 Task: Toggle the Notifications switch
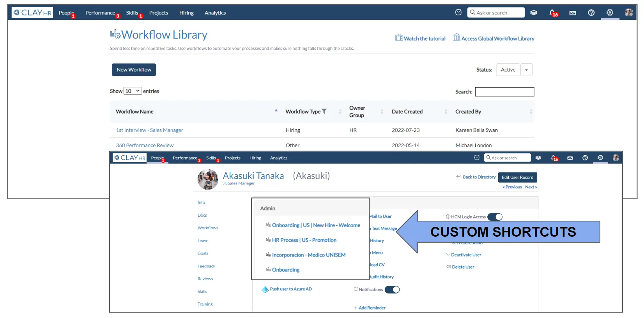tap(392, 290)
